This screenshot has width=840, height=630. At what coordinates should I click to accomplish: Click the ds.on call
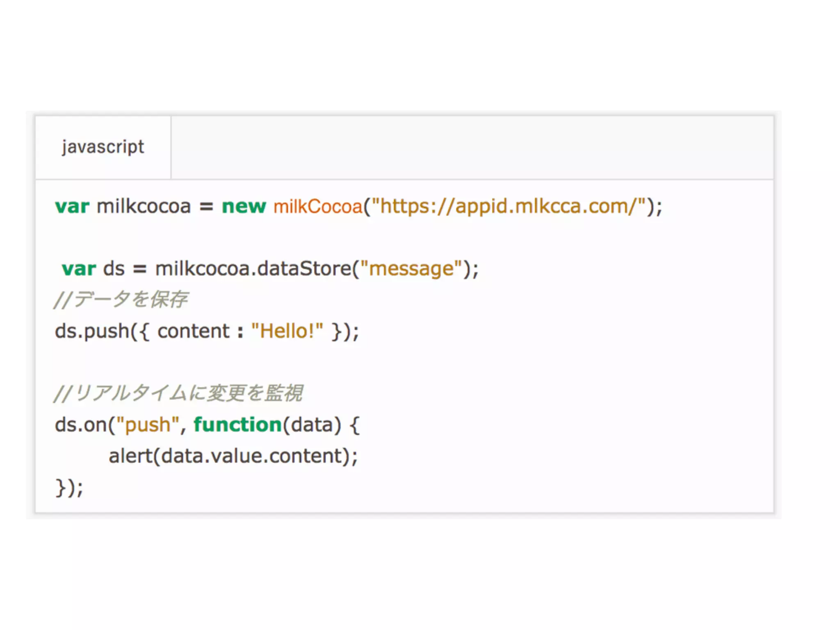tap(81, 425)
